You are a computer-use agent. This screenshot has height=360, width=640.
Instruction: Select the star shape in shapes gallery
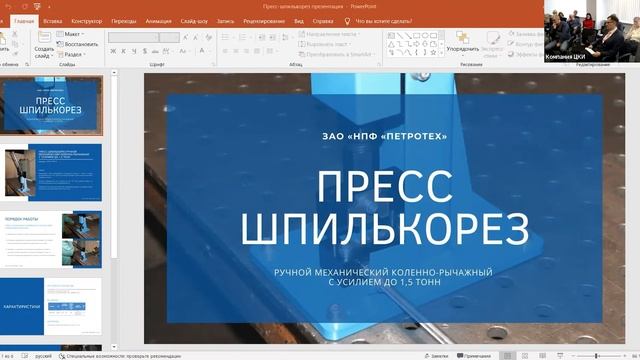point(433,53)
